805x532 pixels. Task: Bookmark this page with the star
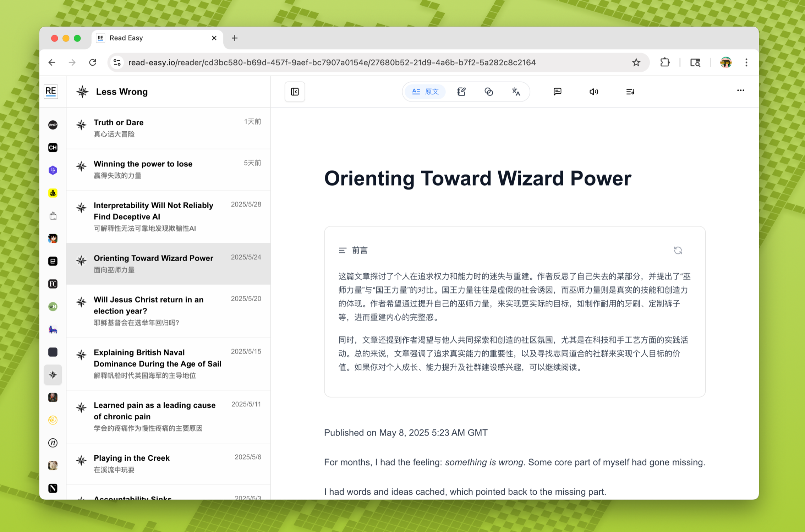pyautogui.click(x=636, y=62)
